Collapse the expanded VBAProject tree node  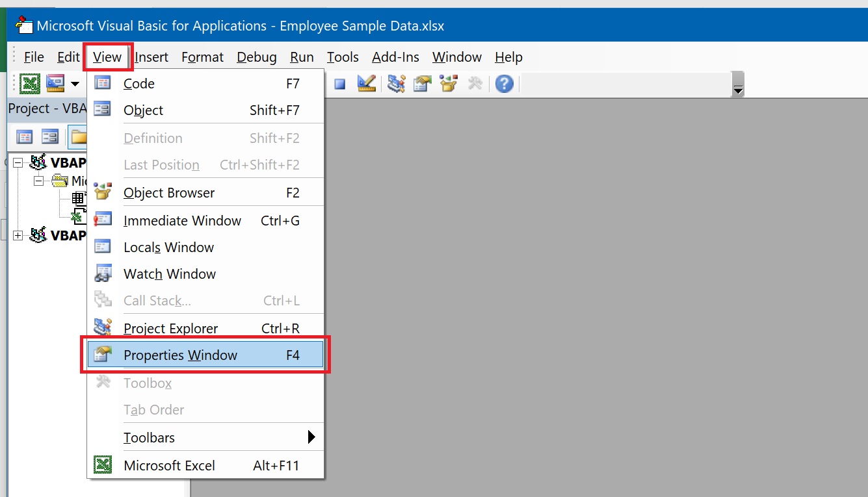pos(18,163)
